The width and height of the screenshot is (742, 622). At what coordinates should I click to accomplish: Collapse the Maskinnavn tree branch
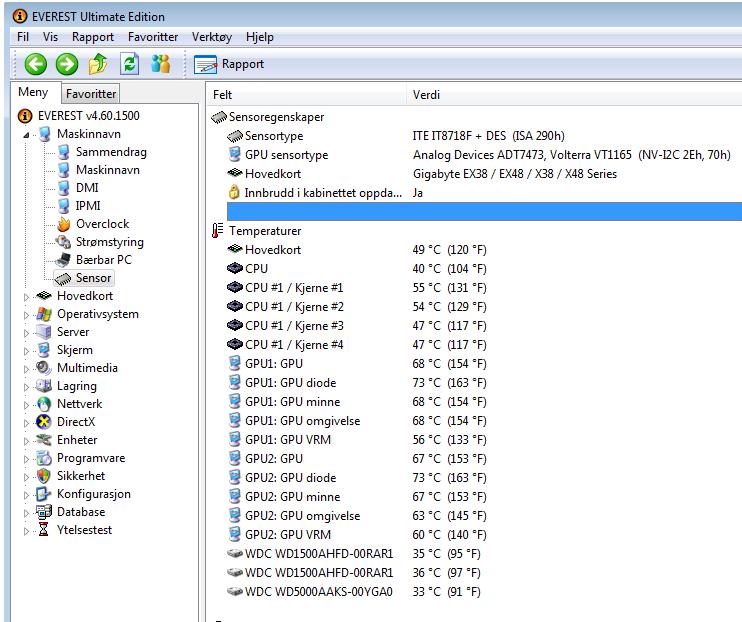(x=26, y=135)
